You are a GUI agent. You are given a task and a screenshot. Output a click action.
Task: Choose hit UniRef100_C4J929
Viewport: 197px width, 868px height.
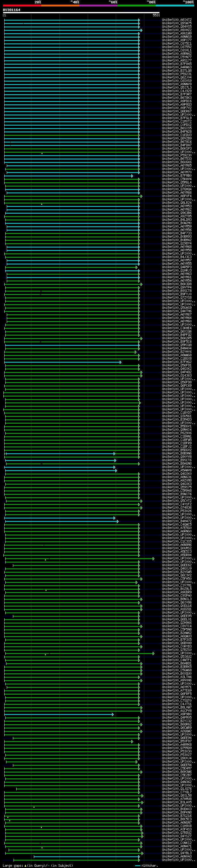177,91
